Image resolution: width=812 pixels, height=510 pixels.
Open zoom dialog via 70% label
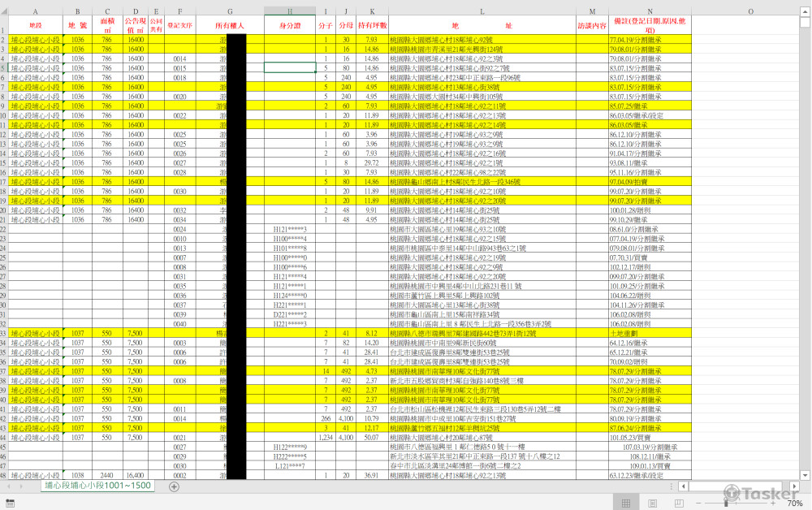pyautogui.click(x=794, y=504)
